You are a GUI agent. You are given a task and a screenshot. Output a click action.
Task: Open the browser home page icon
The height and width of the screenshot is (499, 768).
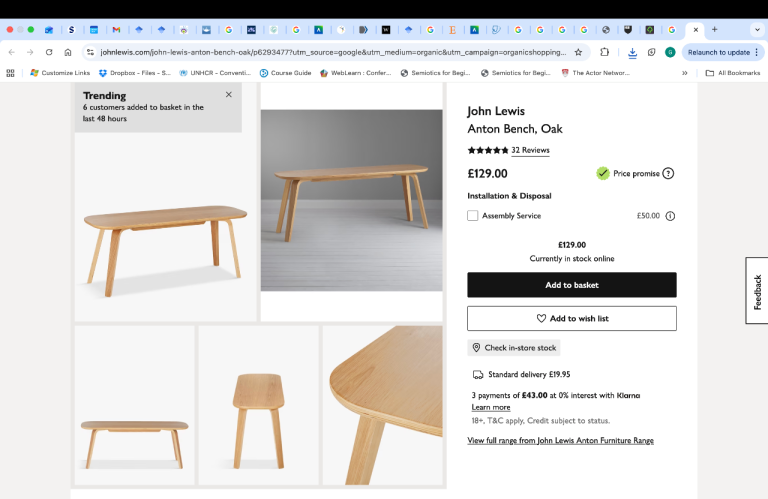[68, 52]
